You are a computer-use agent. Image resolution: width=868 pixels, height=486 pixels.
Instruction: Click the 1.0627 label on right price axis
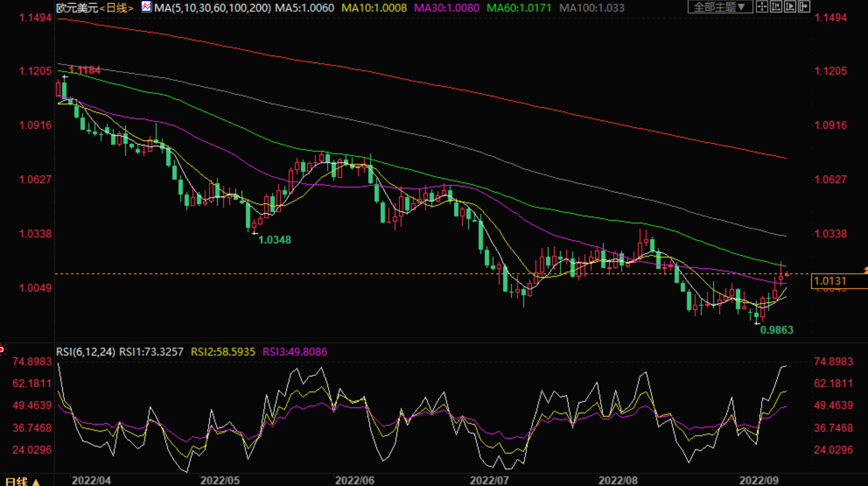[x=831, y=179]
